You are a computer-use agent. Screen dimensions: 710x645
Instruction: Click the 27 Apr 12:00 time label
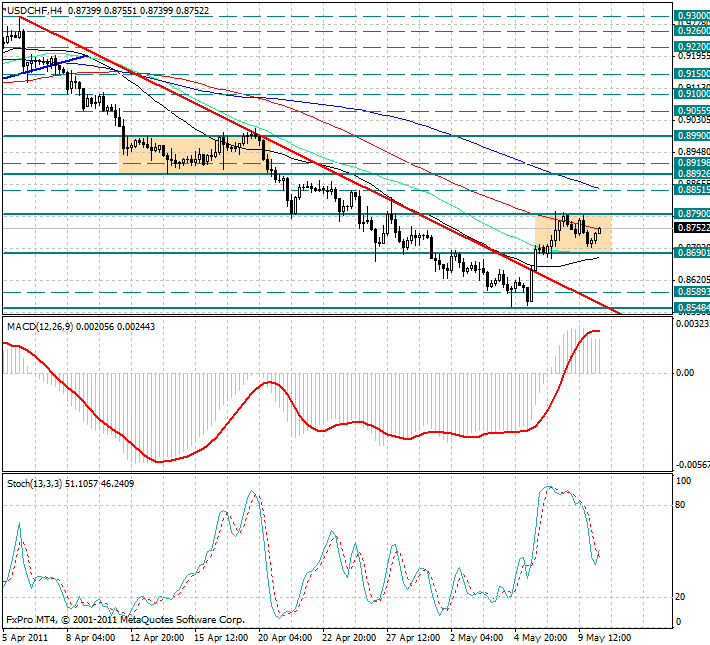[x=413, y=638]
